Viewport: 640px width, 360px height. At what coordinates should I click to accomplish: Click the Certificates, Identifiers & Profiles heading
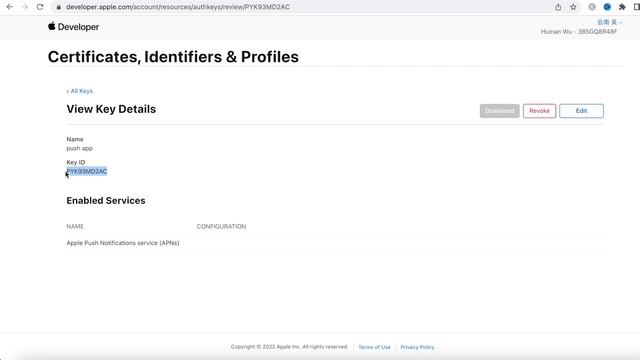click(x=173, y=57)
